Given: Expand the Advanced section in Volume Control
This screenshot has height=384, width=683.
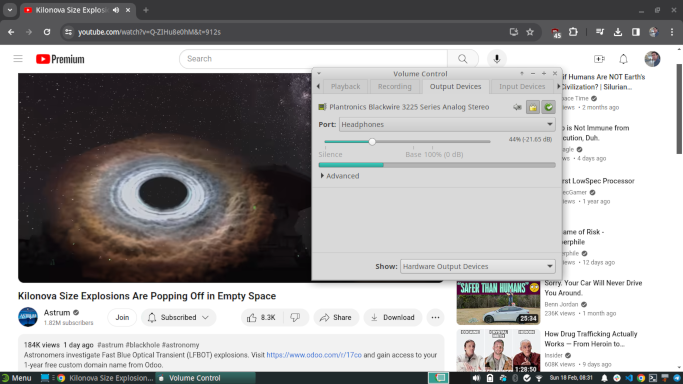Looking at the screenshot, I should (x=340, y=176).
